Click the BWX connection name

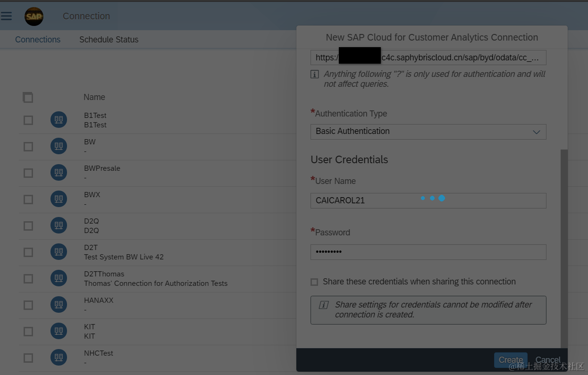[x=92, y=195]
